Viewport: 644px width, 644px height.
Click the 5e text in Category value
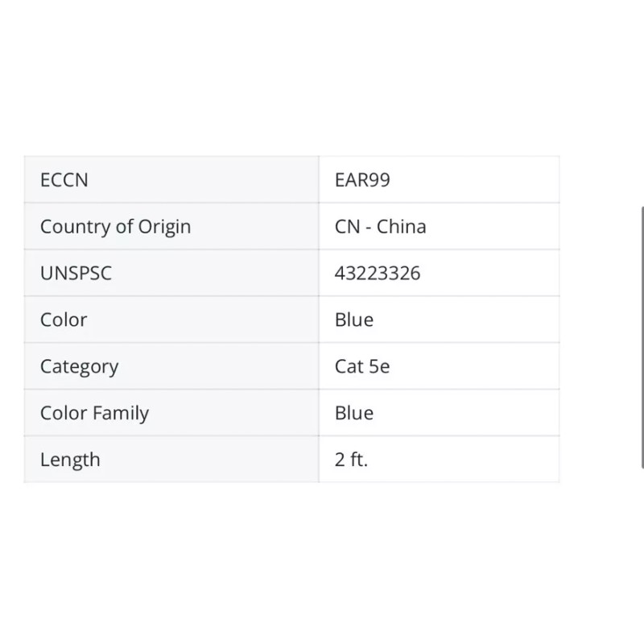coord(379,366)
